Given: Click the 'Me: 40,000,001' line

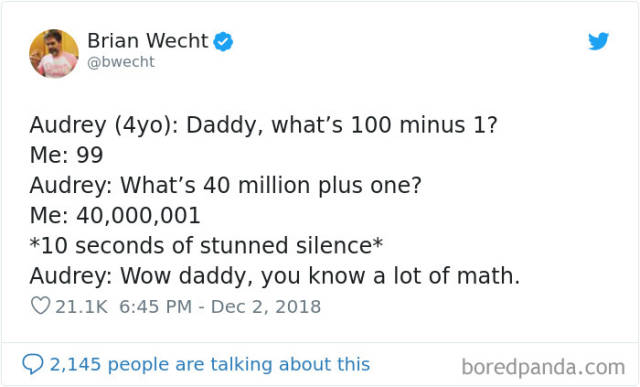Looking at the screenshot, I should click(x=115, y=216).
